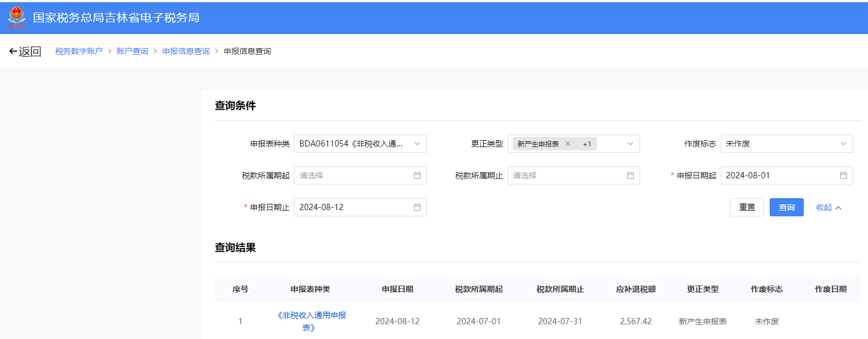The height and width of the screenshot is (339, 868).
Task: Open calendar icon for 申报日期止
Action: coord(417,207)
